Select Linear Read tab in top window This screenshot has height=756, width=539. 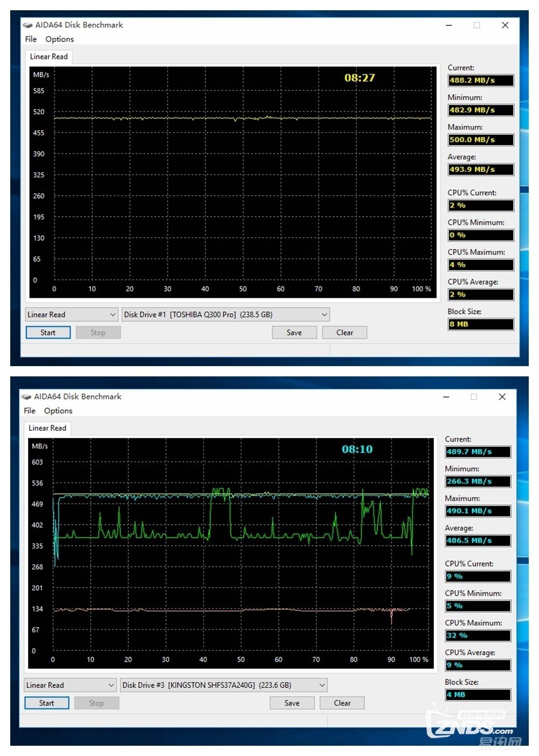click(49, 57)
